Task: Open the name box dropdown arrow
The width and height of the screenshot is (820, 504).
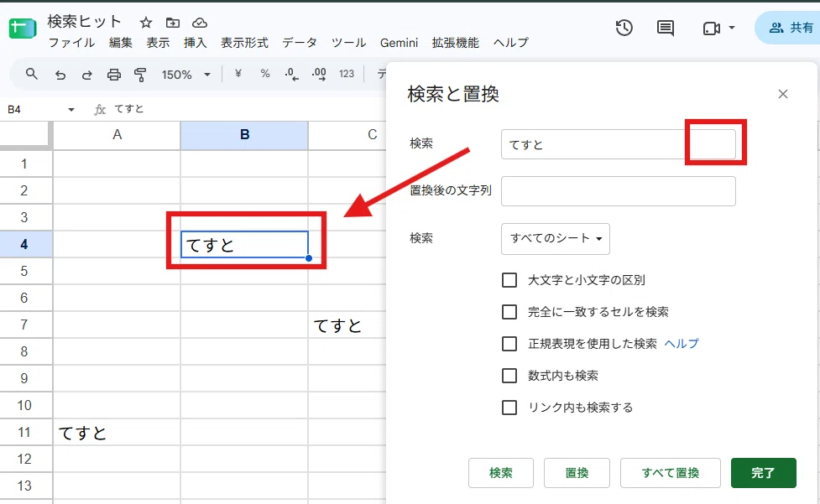Action: click(71, 110)
